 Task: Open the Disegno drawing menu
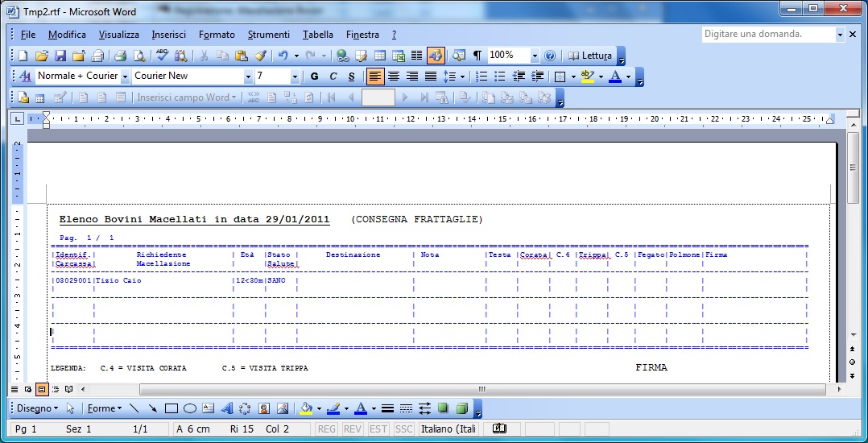[x=37, y=408]
